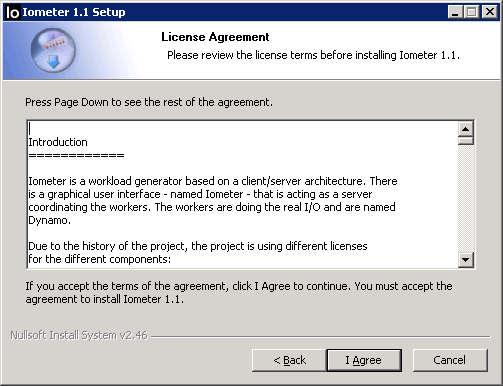The width and height of the screenshot is (503, 386).
Task: Place cursor in the workload generator paragraph
Action: click(213, 201)
